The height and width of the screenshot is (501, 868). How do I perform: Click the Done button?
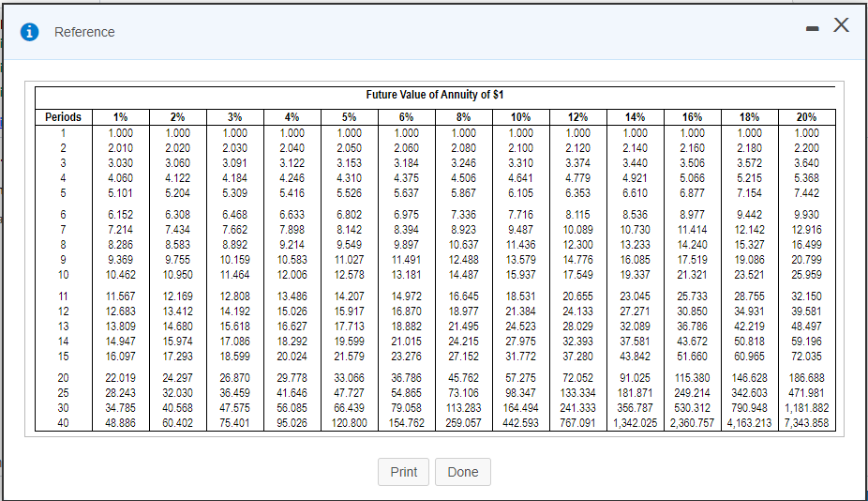click(x=463, y=472)
